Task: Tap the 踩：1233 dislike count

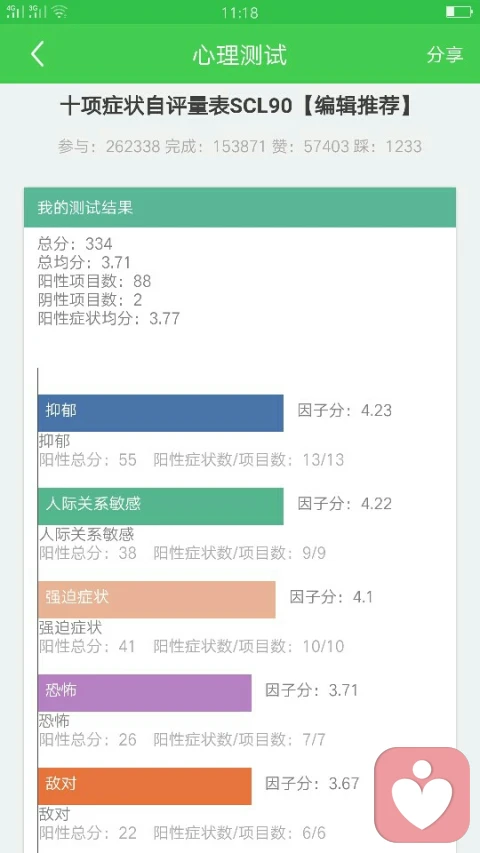Action: coord(387,146)
